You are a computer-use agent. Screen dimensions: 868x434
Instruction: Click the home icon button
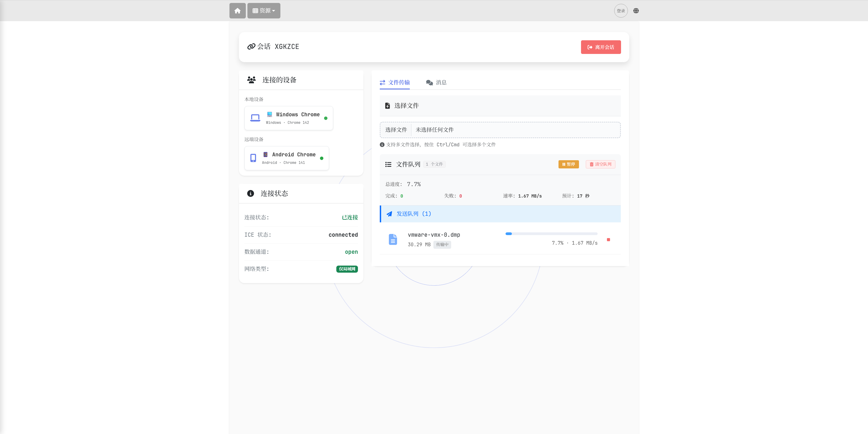pos(237,11)
